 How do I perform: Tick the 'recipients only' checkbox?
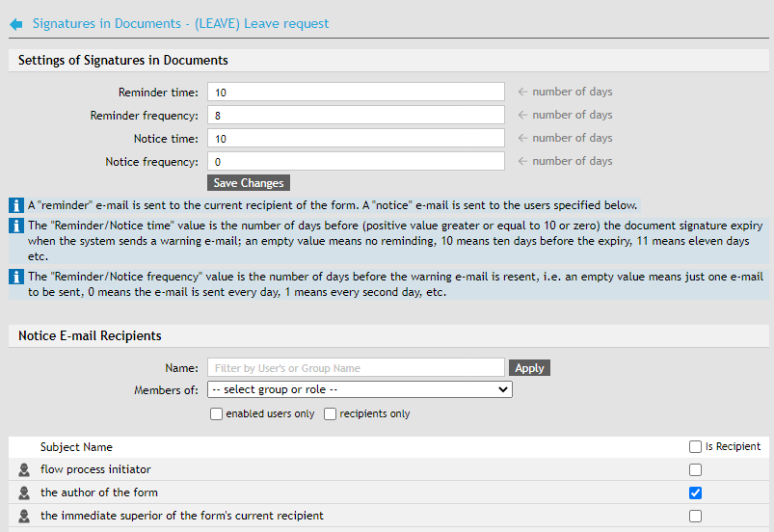[x=331, y=414]
